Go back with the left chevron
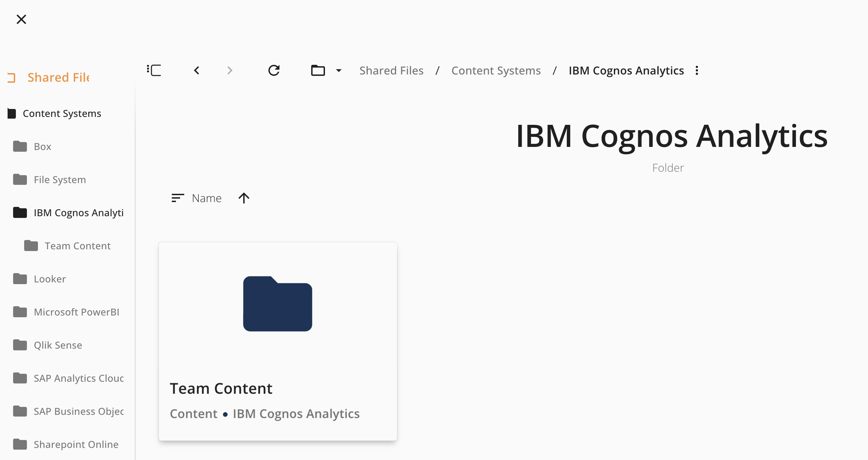This screenshot has width=868, height=460. (x=197, y=70)
